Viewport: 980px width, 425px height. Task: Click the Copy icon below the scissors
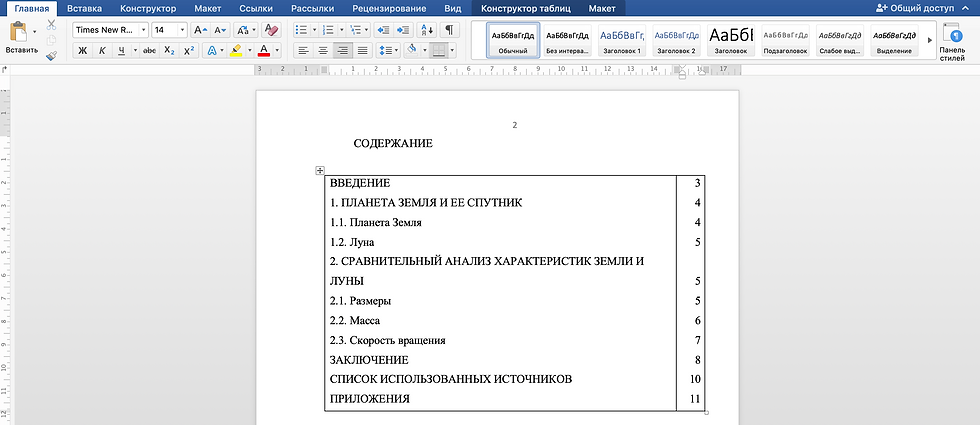51,40
